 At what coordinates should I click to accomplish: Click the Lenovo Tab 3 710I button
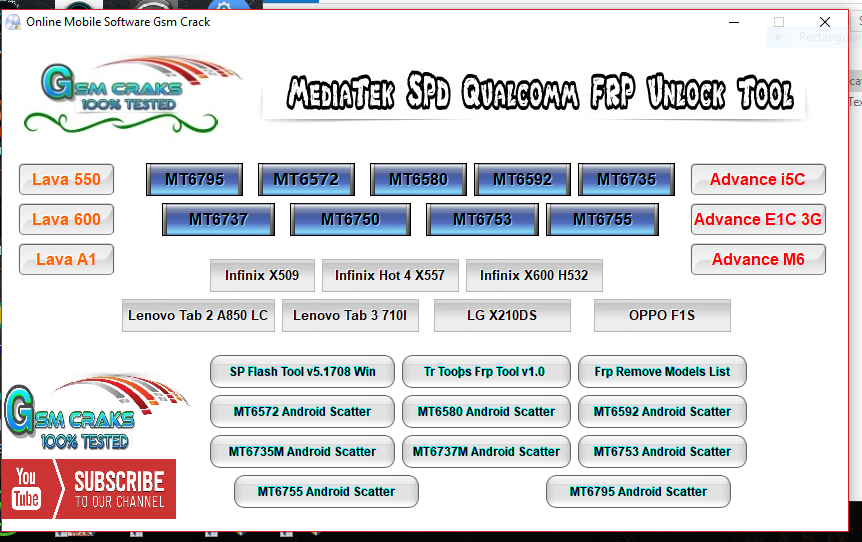(350, 316)
